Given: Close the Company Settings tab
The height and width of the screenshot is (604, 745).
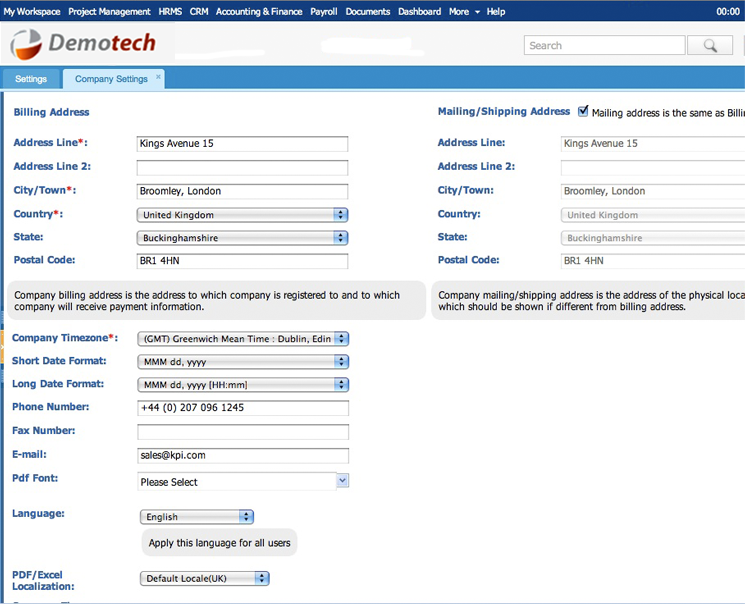Looking at the screenshot, I should click(158, 77).
